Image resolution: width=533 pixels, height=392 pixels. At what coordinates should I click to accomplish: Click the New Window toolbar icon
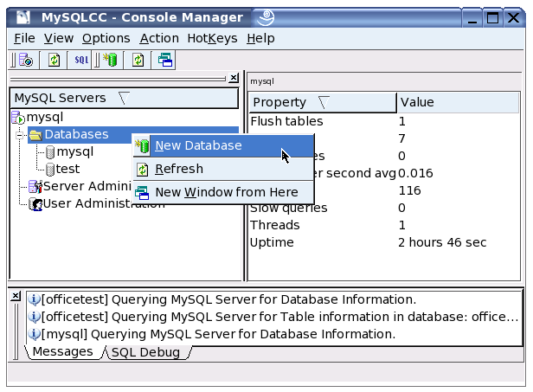(164, 60)
